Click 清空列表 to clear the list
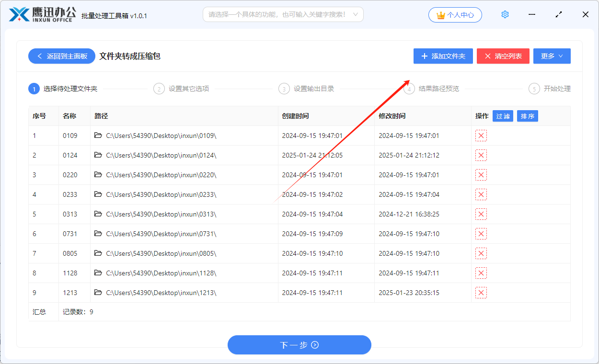This screenshot has height=364, width=599. (x=503, y=56)
